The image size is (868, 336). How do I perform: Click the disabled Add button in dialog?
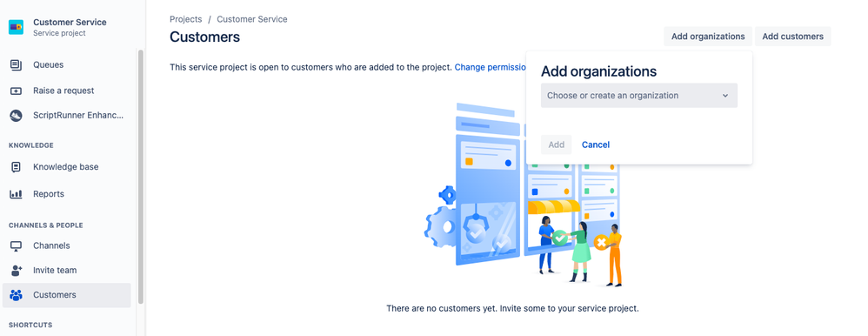(x=557, y=144)
